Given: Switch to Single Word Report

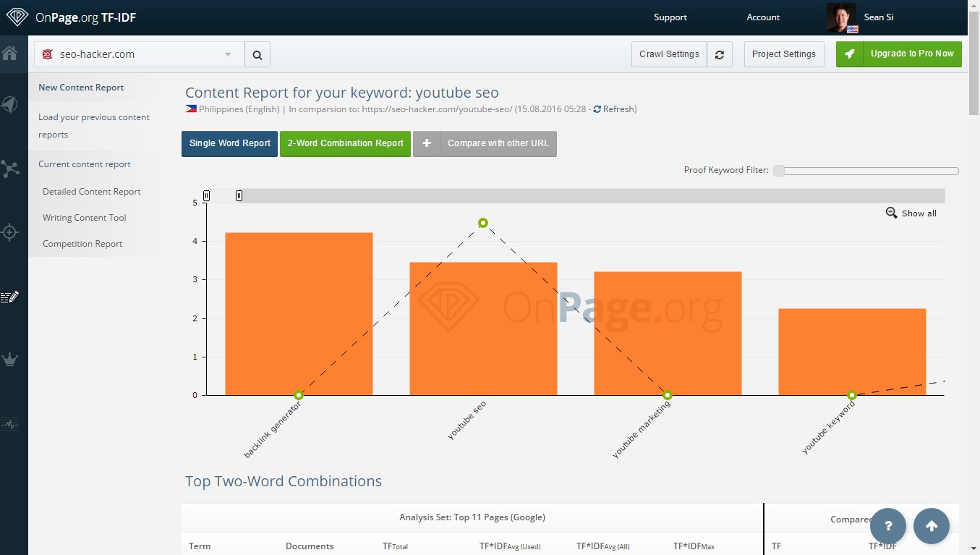Looking at the screenshot, I should click(x=229, y=143).
